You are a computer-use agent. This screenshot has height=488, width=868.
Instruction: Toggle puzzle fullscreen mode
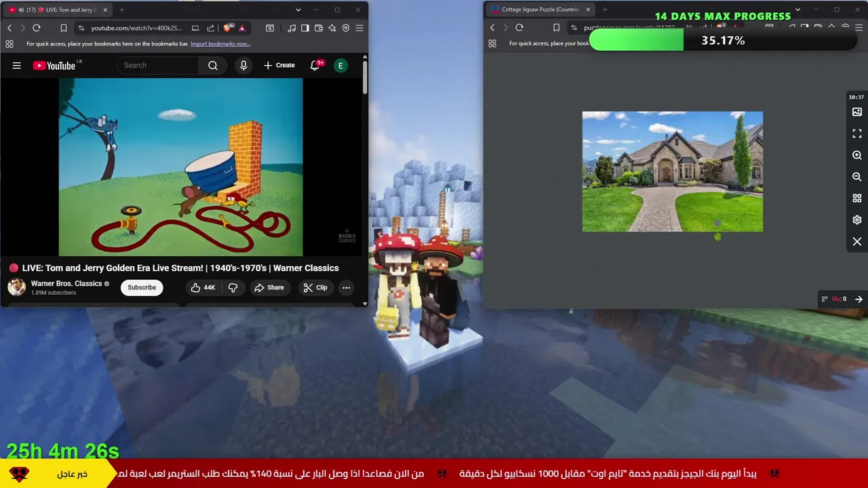pos(857,134)
